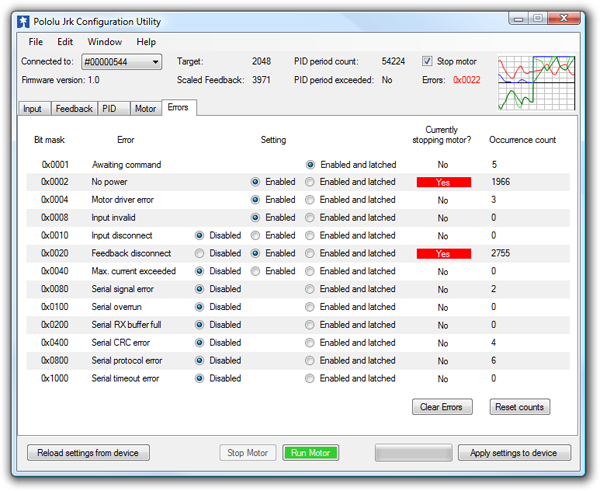
Task: Set Input disconnect to Disabled
Action: pos(200,236)
